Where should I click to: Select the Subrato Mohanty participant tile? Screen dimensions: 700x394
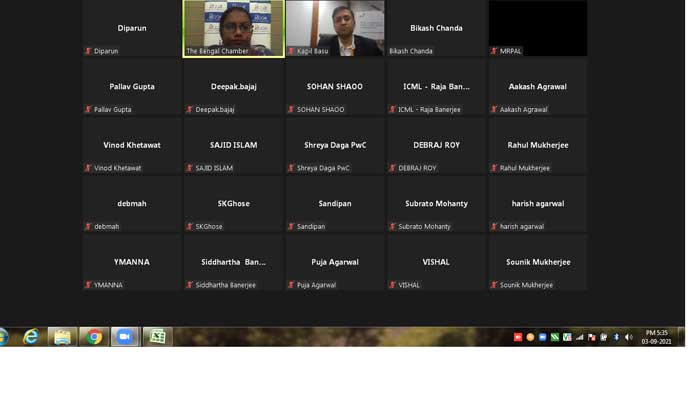tap(436, 204)
